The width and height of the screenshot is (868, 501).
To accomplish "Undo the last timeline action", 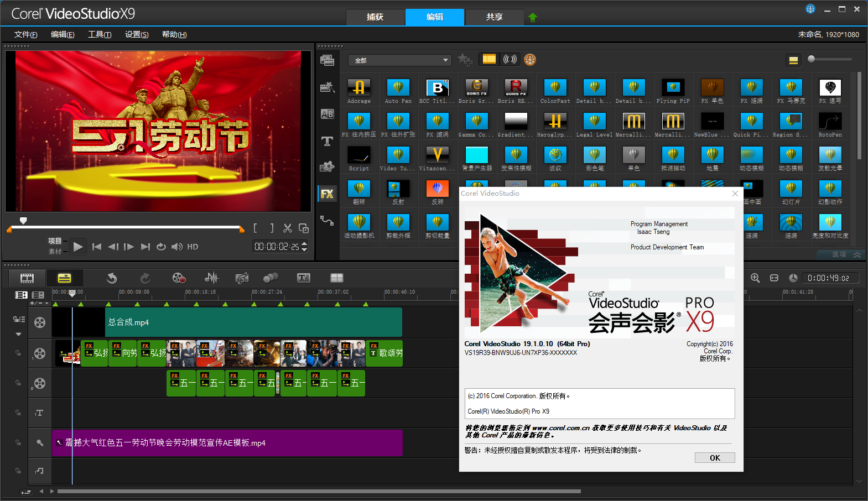I will (112, 278).
